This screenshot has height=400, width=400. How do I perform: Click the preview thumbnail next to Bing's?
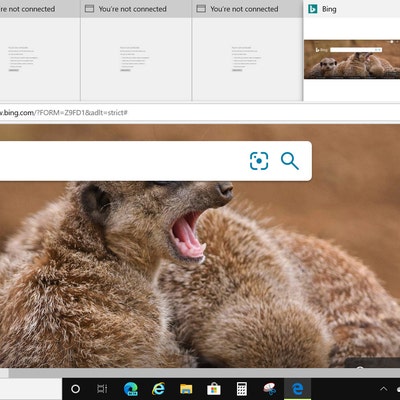pyautogui.click(x=248, y=59)
